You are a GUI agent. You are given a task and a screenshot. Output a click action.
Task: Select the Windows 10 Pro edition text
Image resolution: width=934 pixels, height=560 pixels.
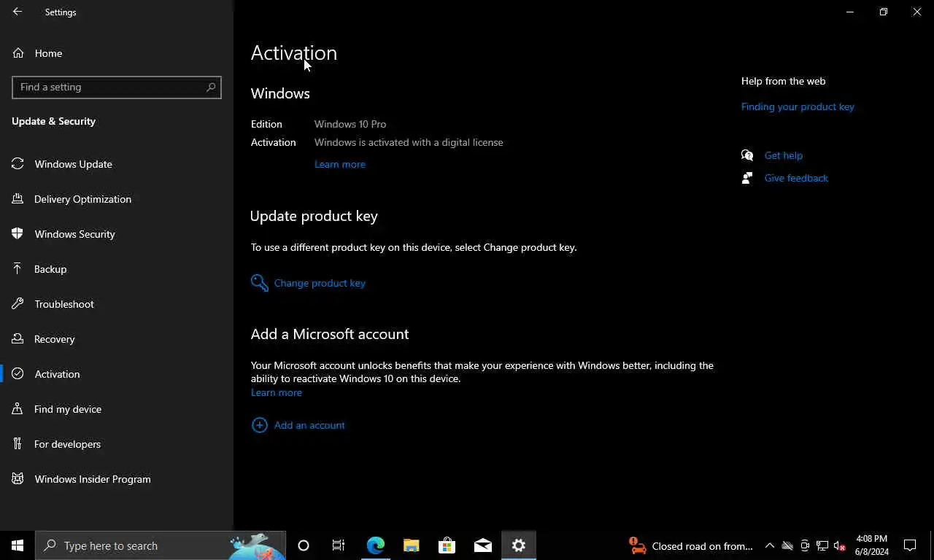pyautogui.click(x=350, y=124)
